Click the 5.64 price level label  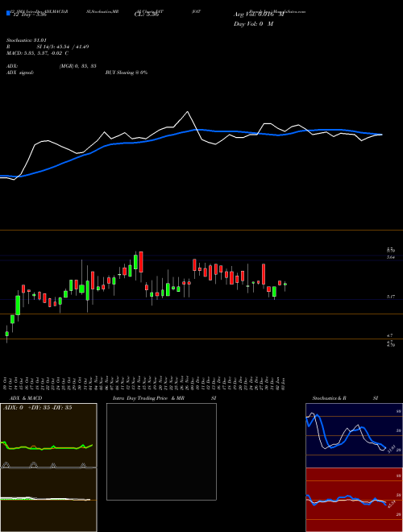pyautogui.click(x=391, y=257)
